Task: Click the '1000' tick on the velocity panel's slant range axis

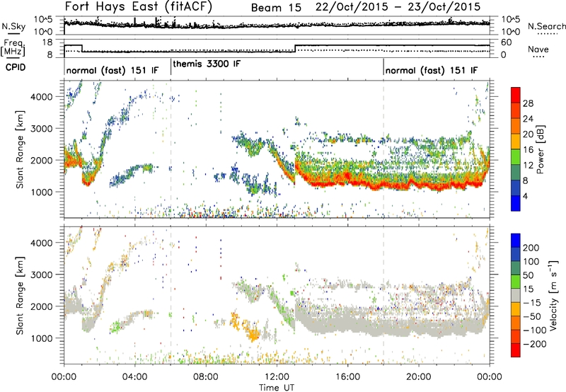Action: (42, 338)
